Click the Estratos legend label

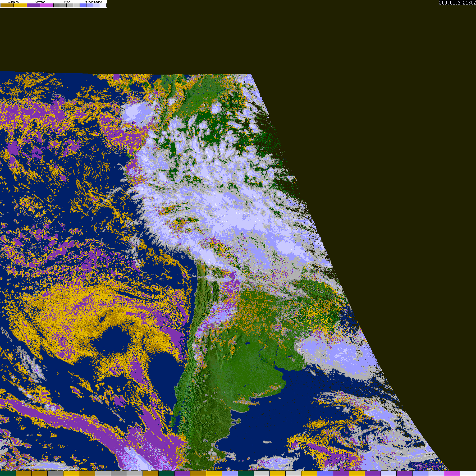[40, 2]
